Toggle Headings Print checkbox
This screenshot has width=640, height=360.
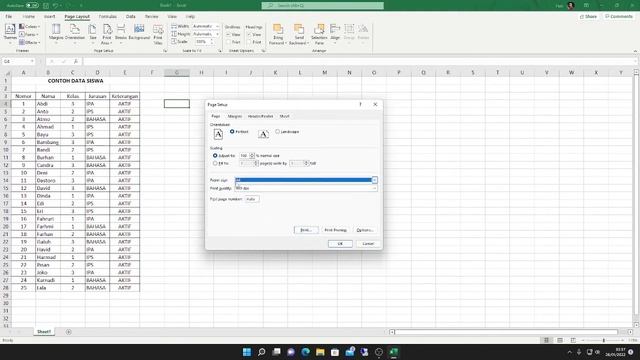(249, 42)
